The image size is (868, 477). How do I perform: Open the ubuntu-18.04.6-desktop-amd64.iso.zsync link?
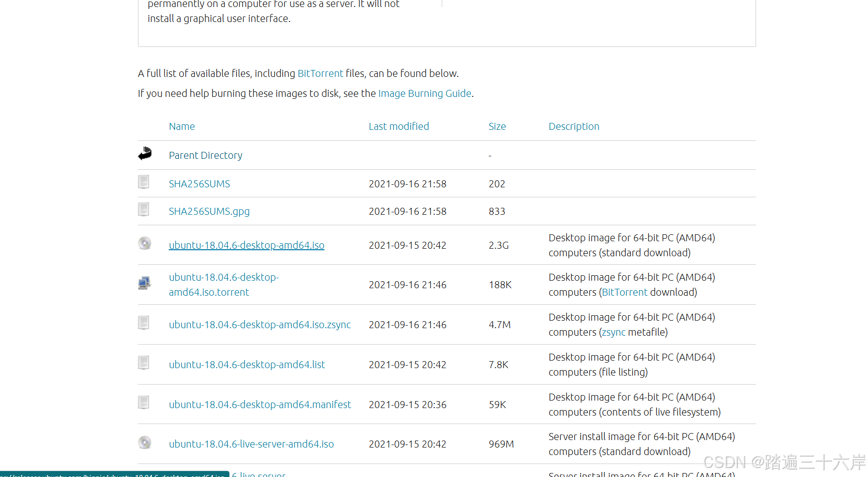click(x=260, y=325)
